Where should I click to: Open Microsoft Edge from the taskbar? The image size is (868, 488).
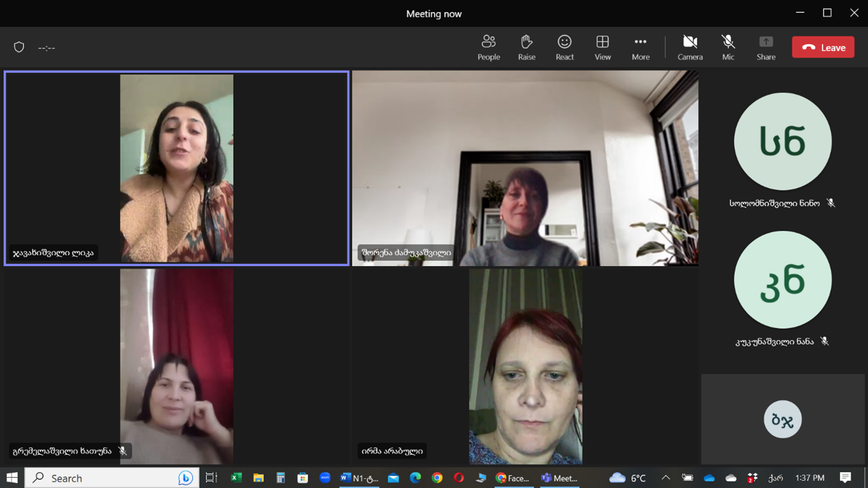click(415, 478)
